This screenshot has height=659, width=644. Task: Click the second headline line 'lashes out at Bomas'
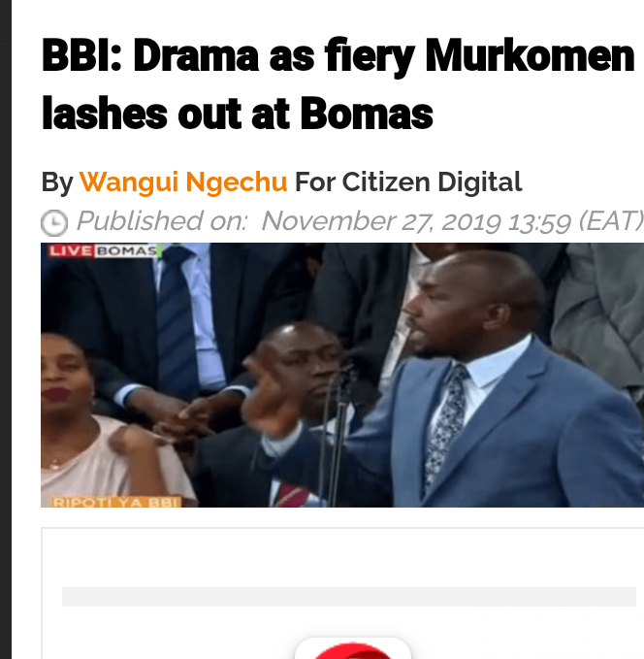pos(238,114)
